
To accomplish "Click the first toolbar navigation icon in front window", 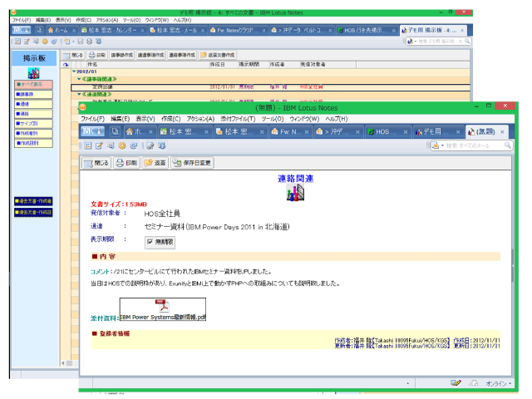I will click(x=88, y=146).
